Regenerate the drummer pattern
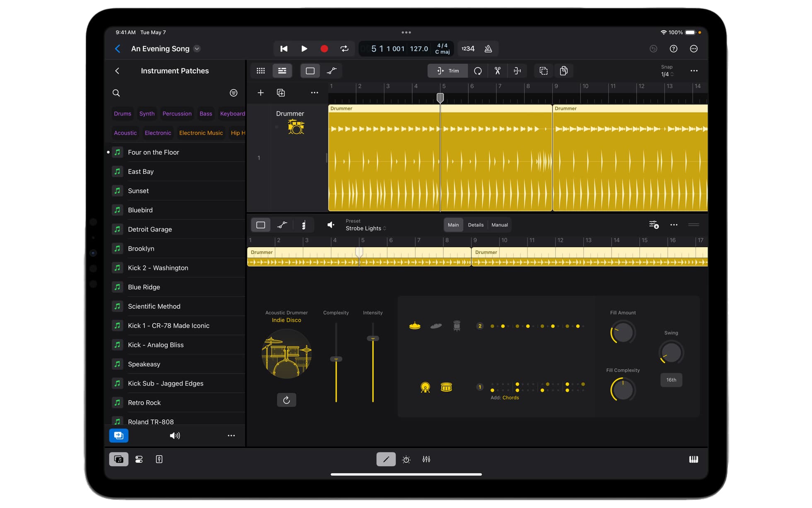The image size is (812, 508). 286,400
